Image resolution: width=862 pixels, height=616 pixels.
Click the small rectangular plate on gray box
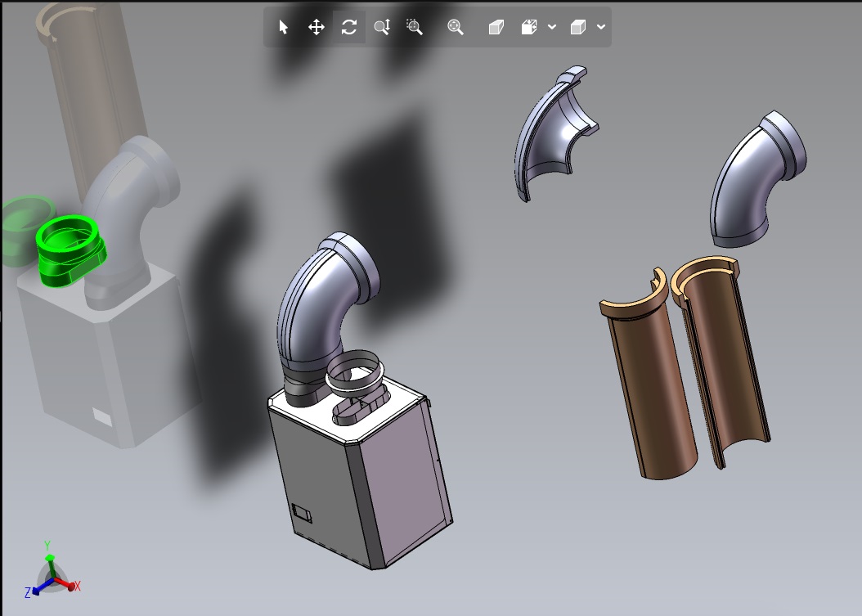point(301,513)
